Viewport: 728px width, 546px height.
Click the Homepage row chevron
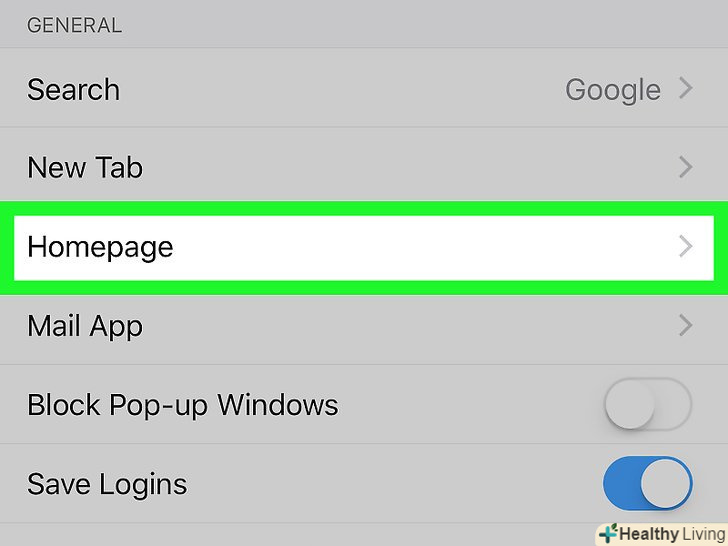686,247
